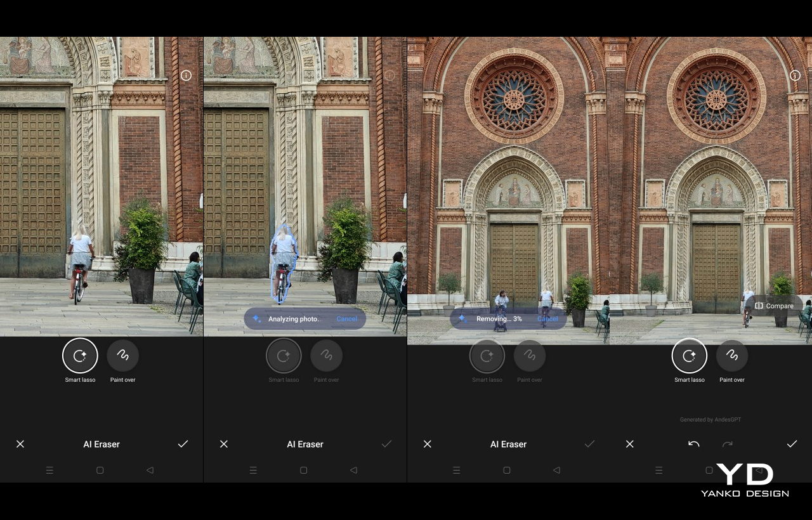Tap info icon on the leftmost photo
Screen dimensions: 812x520
186,75
